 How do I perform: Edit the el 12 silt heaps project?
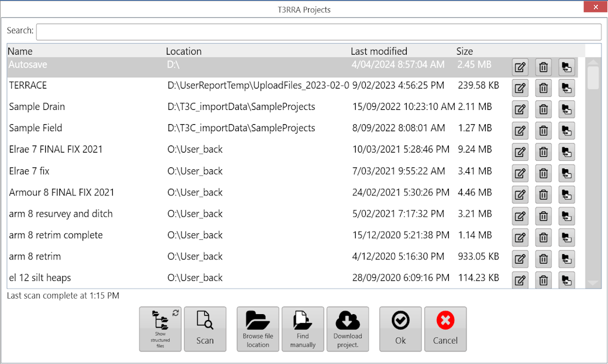(520, 280)
